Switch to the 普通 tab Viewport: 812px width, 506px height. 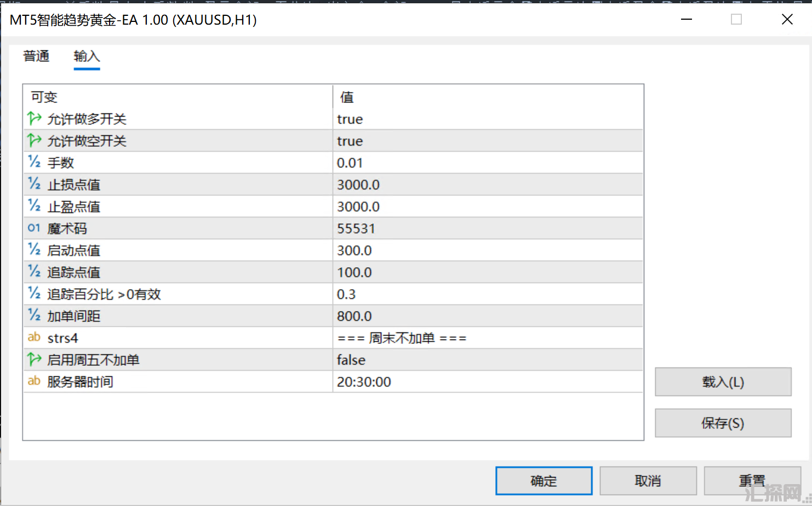click(x=36, y=56)
